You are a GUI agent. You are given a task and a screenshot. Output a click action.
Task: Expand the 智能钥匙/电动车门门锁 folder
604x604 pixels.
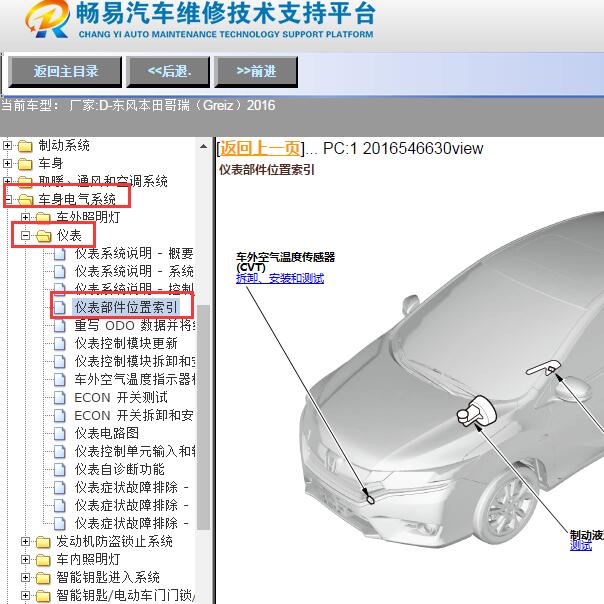[25, 596]
